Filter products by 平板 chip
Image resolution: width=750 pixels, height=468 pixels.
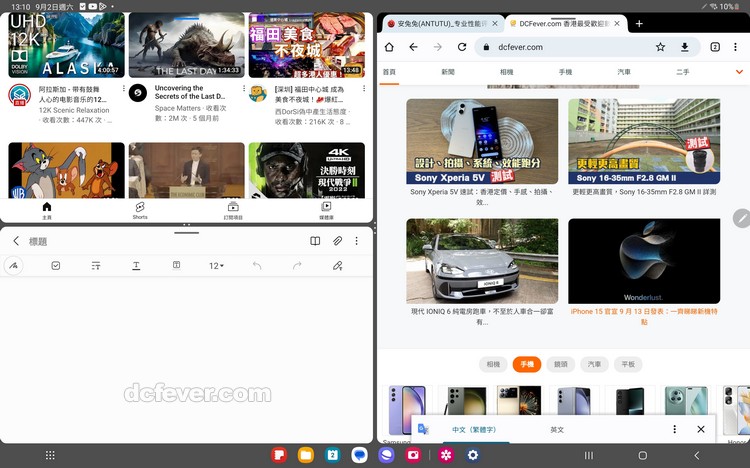tap(628, 364)
